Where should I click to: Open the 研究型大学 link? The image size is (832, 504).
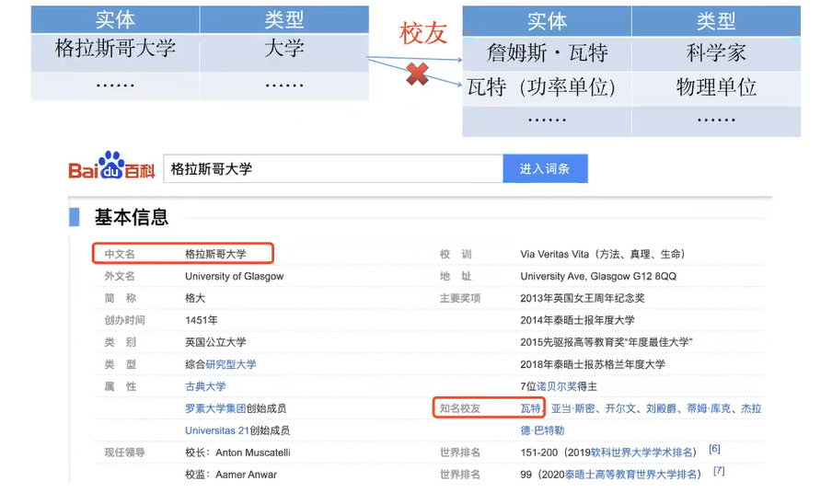coord(231,364)
